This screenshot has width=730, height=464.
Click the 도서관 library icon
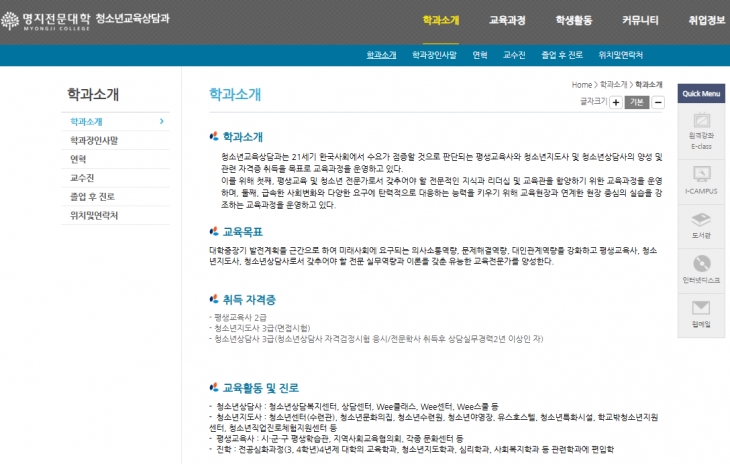tap(701, 220)
